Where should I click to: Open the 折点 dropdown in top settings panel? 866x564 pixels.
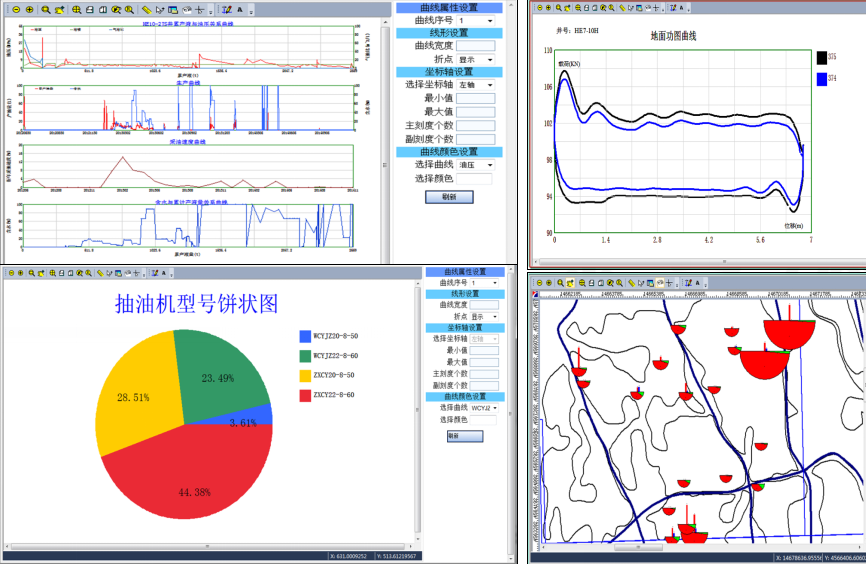(490, 59)
